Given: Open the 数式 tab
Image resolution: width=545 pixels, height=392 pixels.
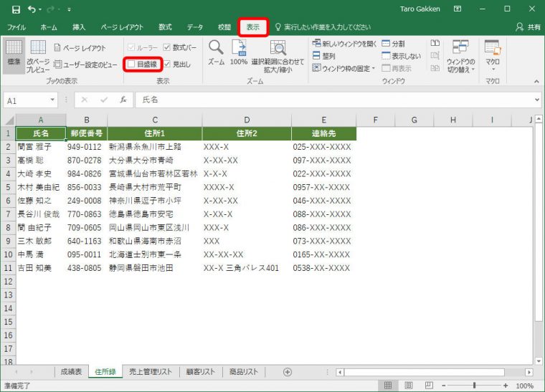Looking at the screenshot, I should point(165,27).
